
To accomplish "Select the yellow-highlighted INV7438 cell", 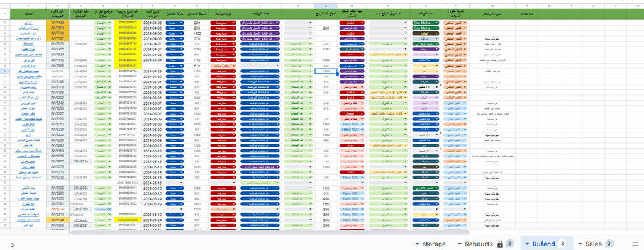I will [x=57, y=23].
